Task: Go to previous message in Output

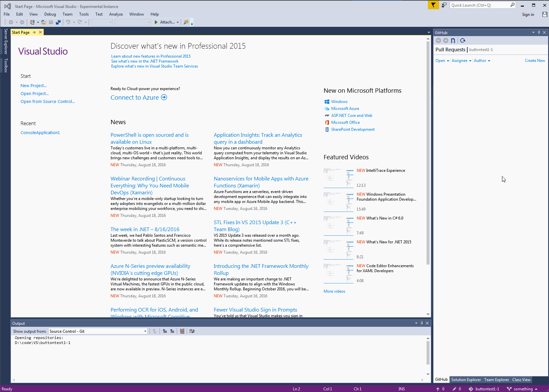Action: point(165,331)
